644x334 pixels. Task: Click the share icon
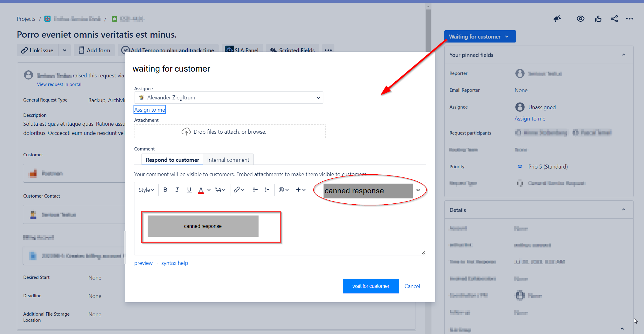point(614,19)
